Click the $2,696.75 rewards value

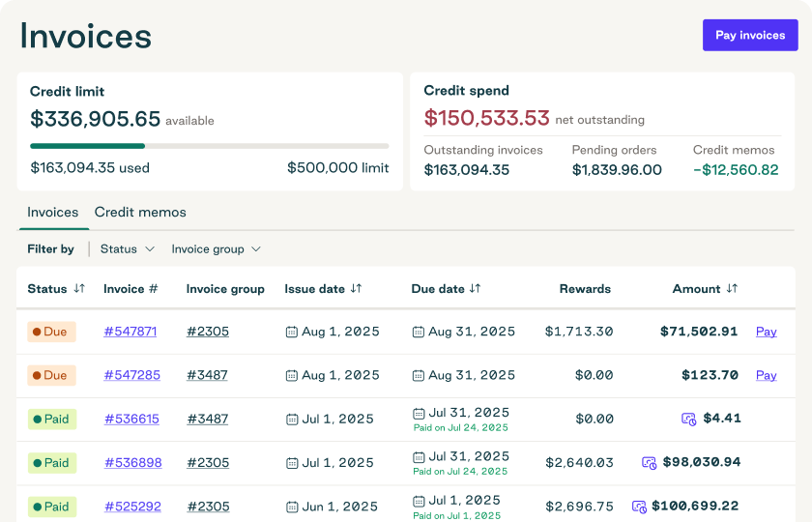pyautogui.click(x=579, y=507)
